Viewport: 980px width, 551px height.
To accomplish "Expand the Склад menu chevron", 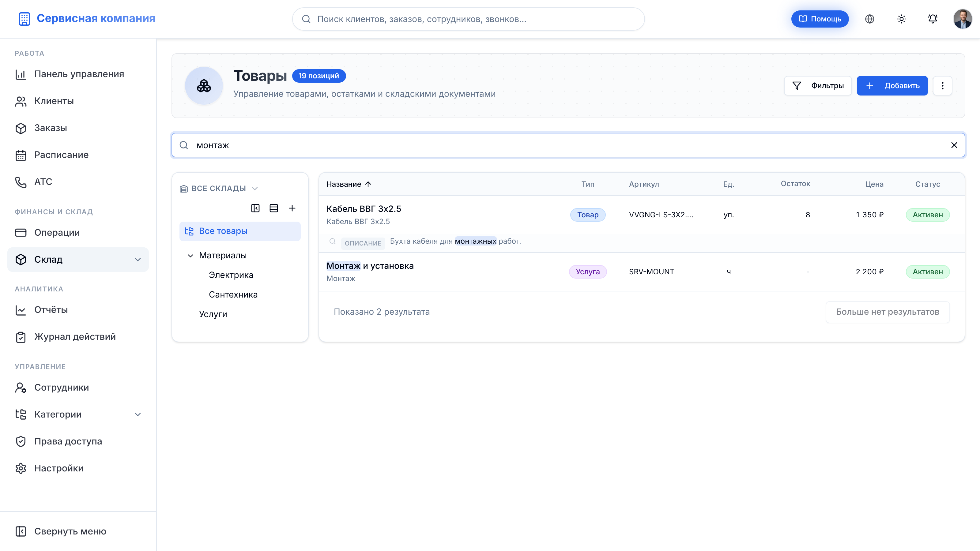I will tap(138, 260).
